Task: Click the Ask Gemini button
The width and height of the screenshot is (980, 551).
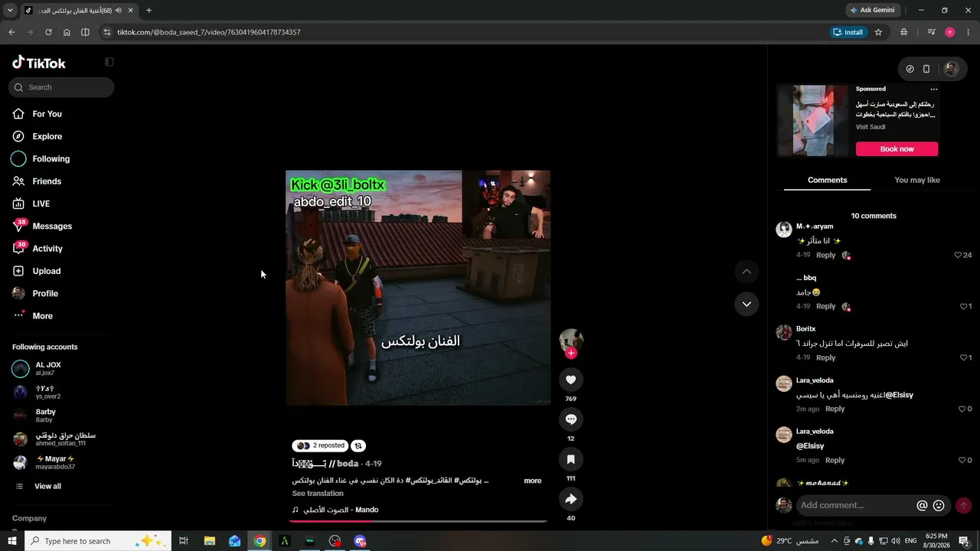Action: point(872,11)
